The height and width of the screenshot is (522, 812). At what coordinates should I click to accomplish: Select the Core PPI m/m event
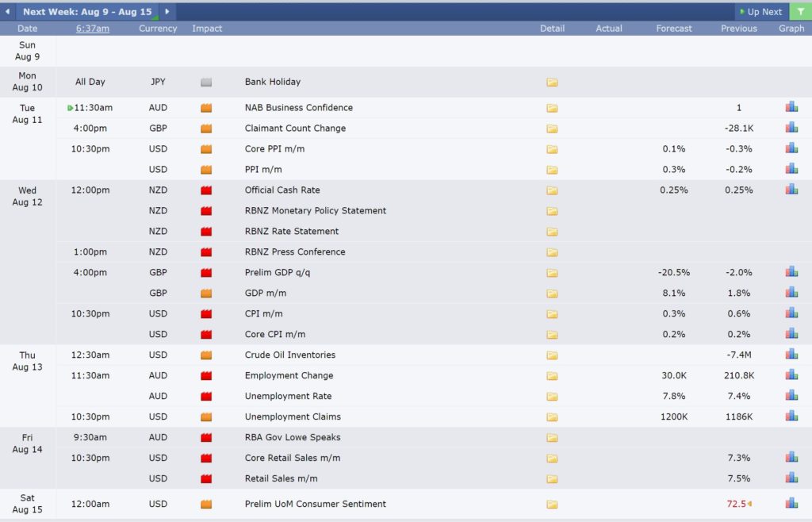(x=274, y=149)
